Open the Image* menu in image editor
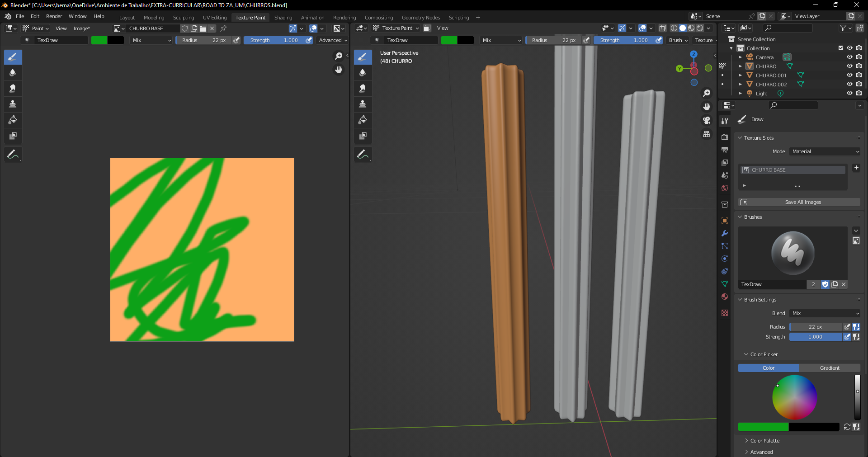This screenshot has height=457, width=868. 82,28
